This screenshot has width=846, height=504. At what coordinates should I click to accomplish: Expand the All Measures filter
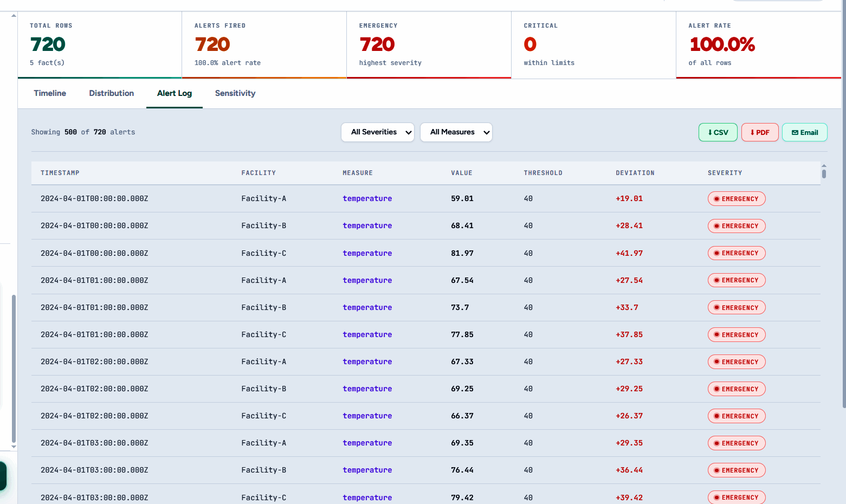click(456, 132)
